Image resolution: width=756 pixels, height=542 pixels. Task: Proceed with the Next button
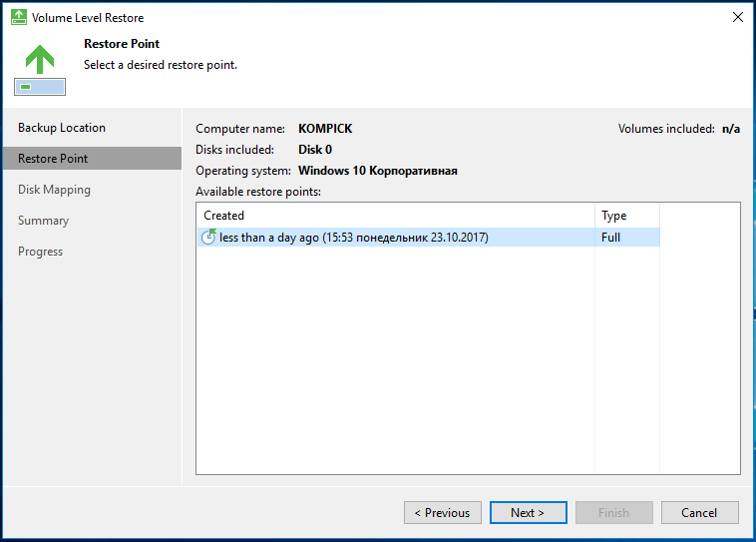(x=528, y=513)
